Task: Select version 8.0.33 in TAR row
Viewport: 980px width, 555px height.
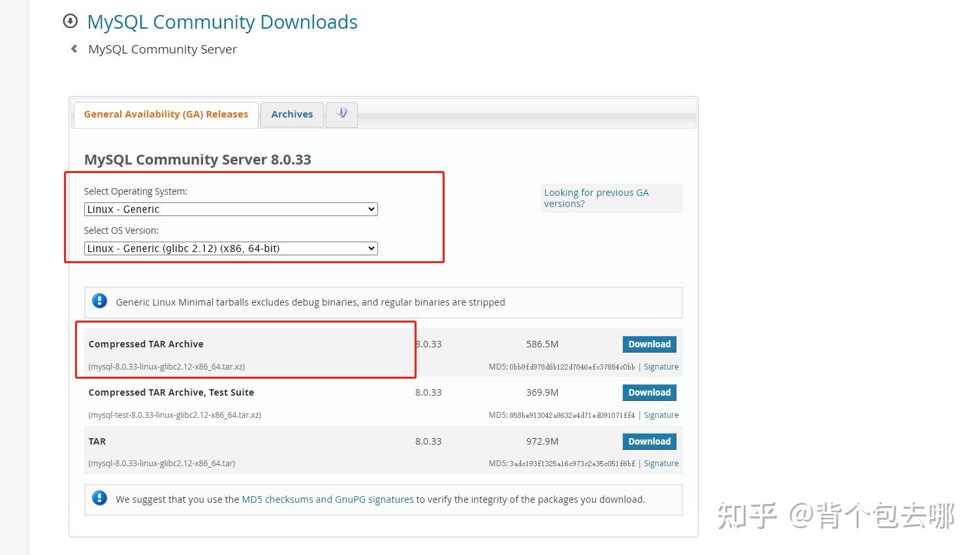Action: 428,441
